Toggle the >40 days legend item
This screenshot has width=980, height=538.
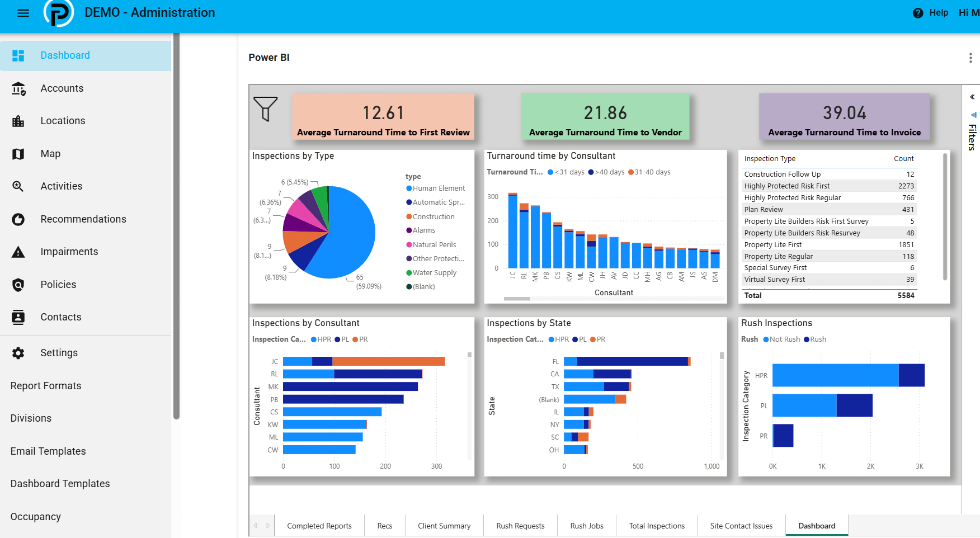(x=606, y=172)
